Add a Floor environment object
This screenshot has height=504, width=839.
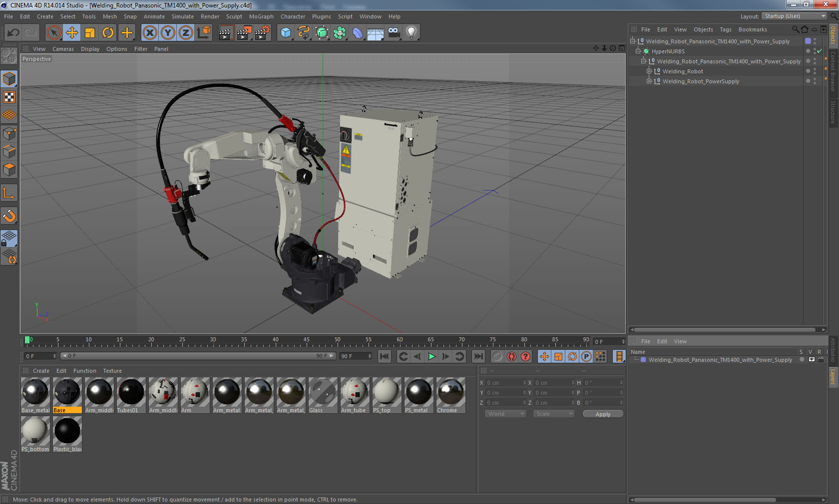[x=376, y=33]
